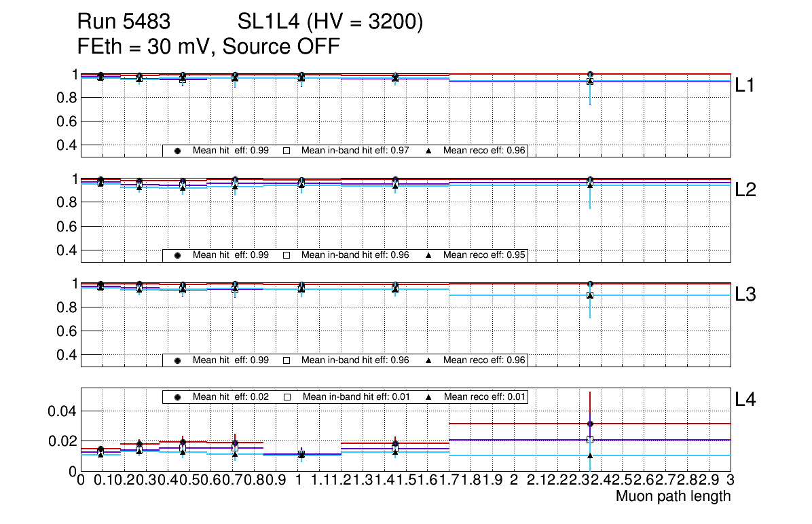Select 'Mean in-band hit eff: 0.01' in L4 legend
Image resolution: width=812 pixels, height=524 pixels.
356,397
